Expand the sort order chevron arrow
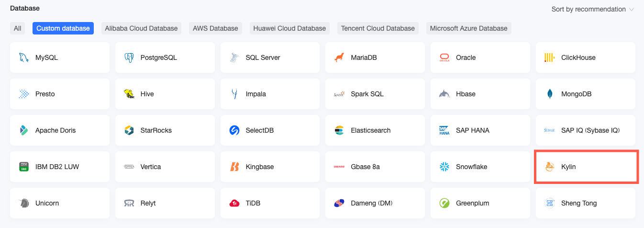This screenshot has height=228, width=644. (632, 10)
